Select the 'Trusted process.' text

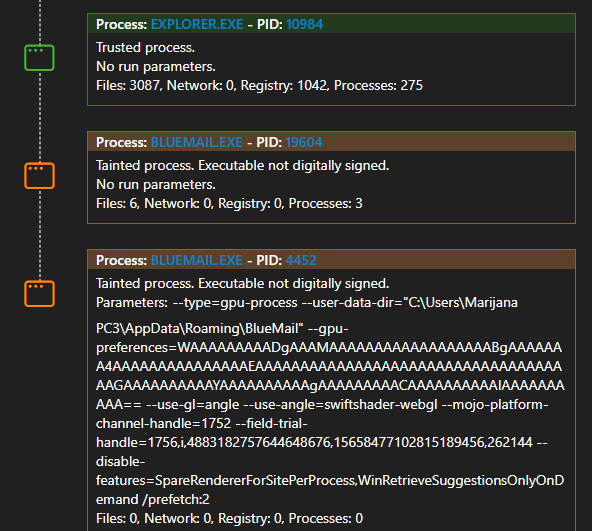tap(145, 48)
